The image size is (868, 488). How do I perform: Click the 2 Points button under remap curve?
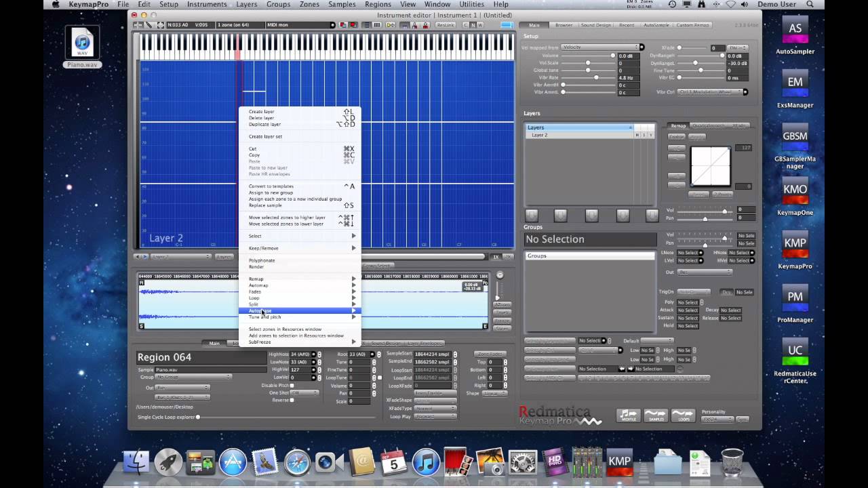pyautogui.click(x=722, y=195)
